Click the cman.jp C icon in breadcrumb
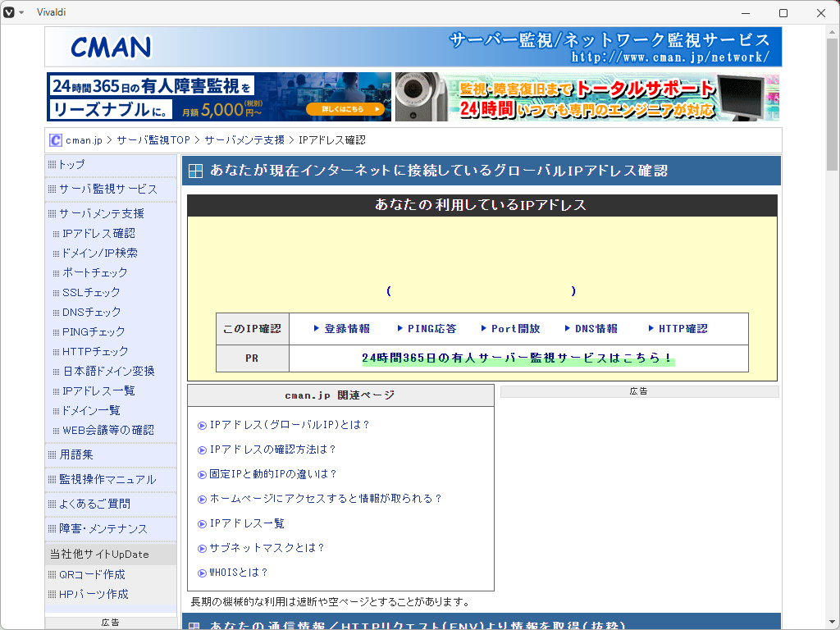The image size is (840, 630). [55, 140]
